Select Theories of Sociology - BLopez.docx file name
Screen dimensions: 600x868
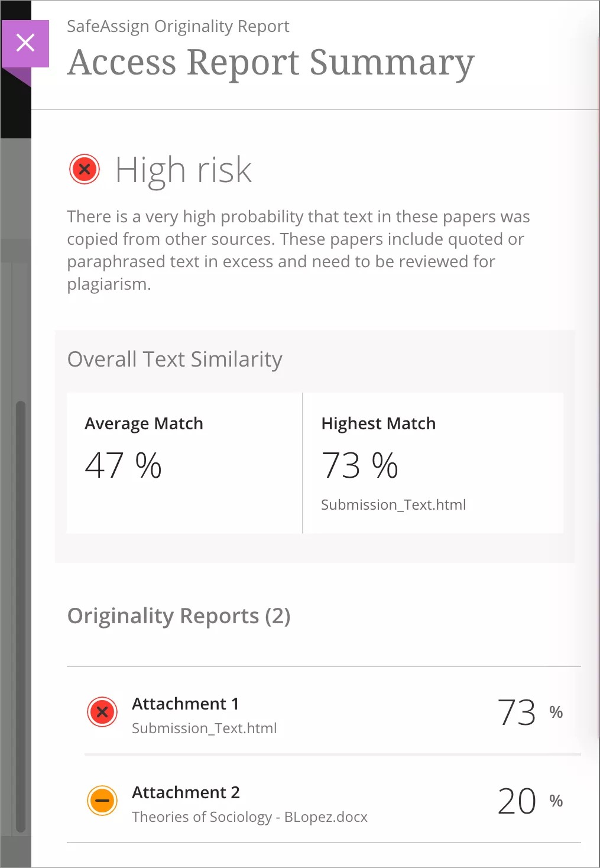coord(249,817)
